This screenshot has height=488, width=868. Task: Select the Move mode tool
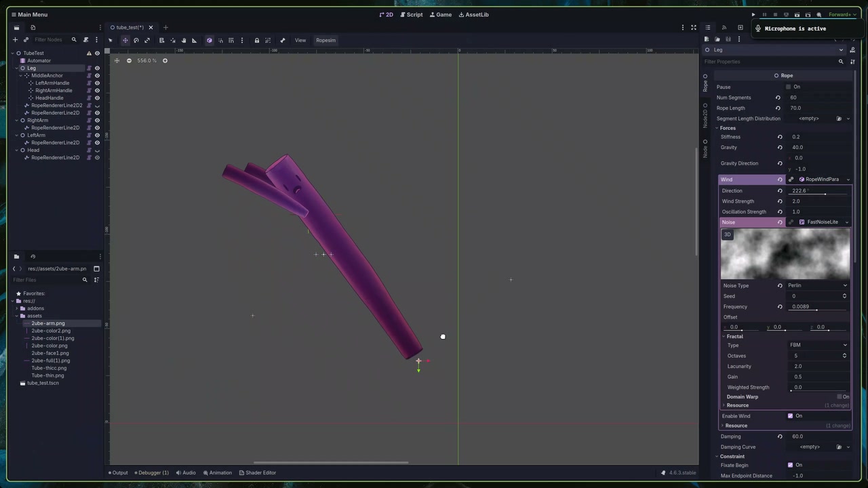[x=125, y=40]
